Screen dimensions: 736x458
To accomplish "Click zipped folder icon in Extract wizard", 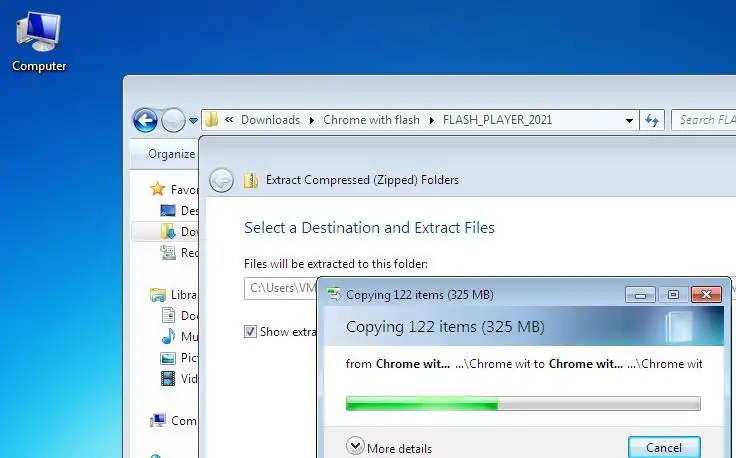I will (x=251, y=180).
